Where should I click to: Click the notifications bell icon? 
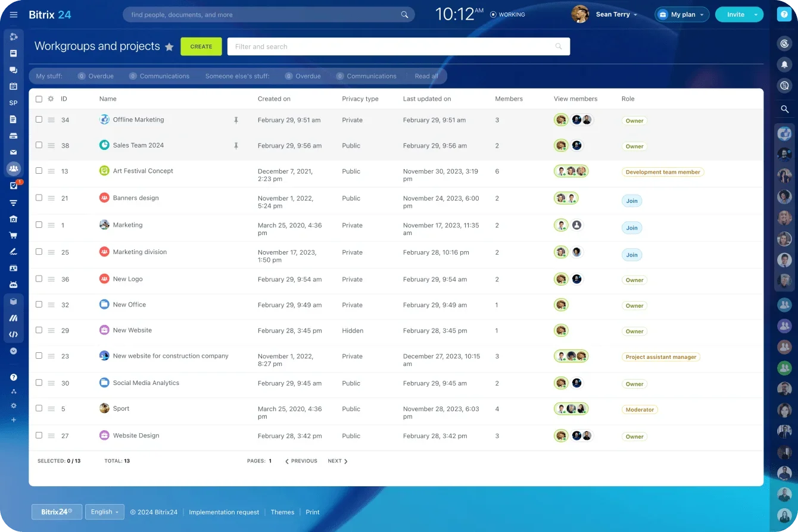tap(784, 64)
